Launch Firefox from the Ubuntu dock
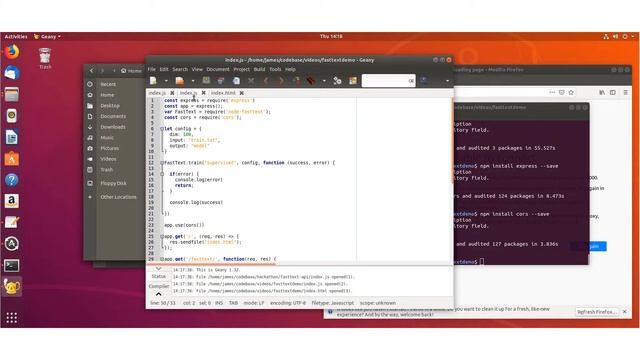Viewport: 640px width, 360px height. [x=12, y=52]
